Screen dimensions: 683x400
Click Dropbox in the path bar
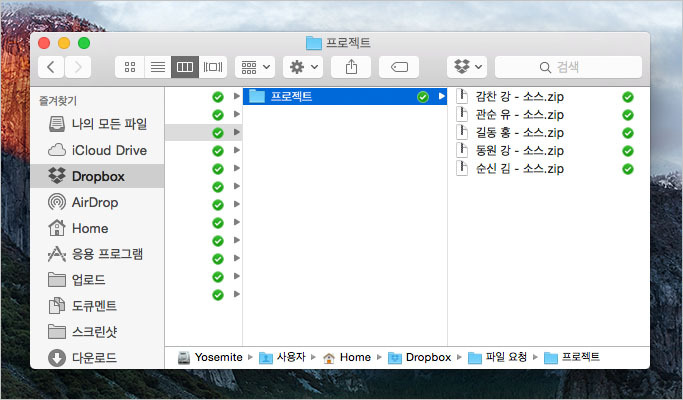click(x=419, y=357)
